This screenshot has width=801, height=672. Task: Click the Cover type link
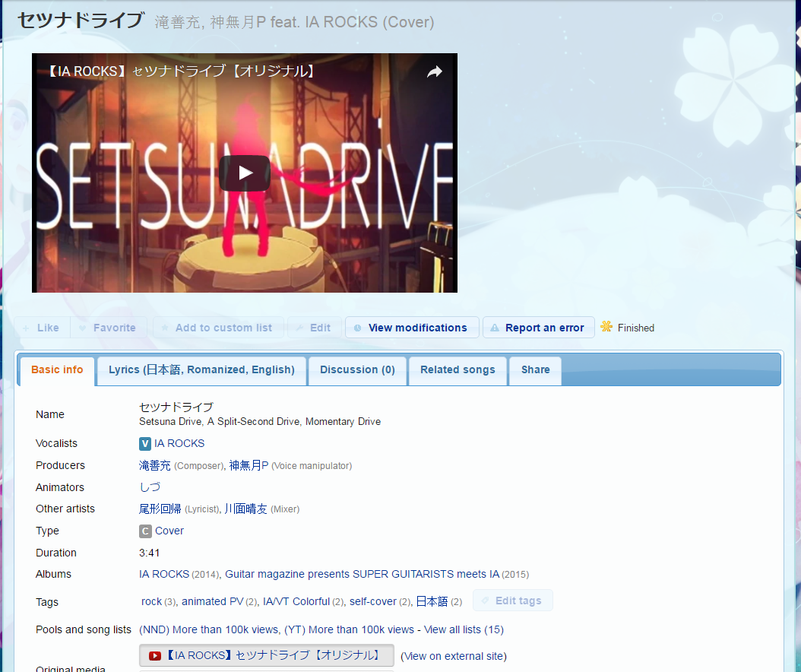(169, 531)
